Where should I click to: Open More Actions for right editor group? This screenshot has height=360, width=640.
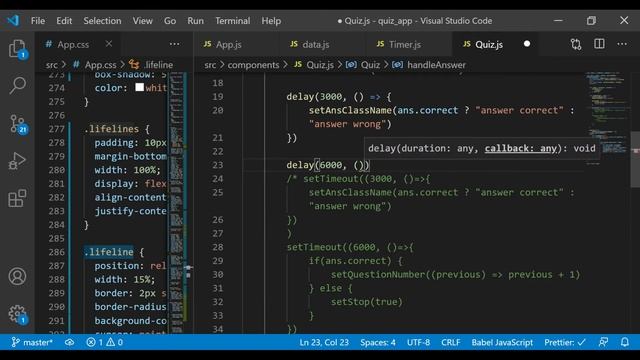coord(622,44)
